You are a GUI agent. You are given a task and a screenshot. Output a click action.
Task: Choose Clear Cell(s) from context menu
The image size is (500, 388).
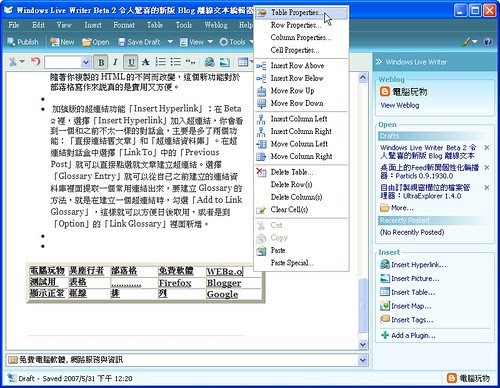click(x=301, y=210)
